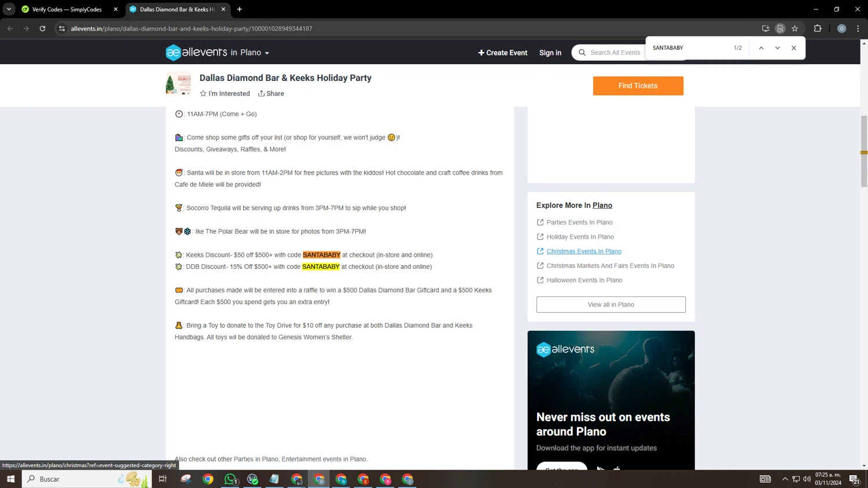Open the Chrome profile avatar
Screen dimensions: 868x488
[x=841, y=28]
